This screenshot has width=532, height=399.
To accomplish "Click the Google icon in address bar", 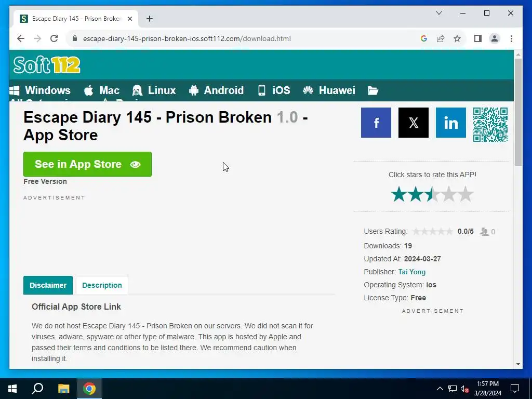I will click(423, 38).
